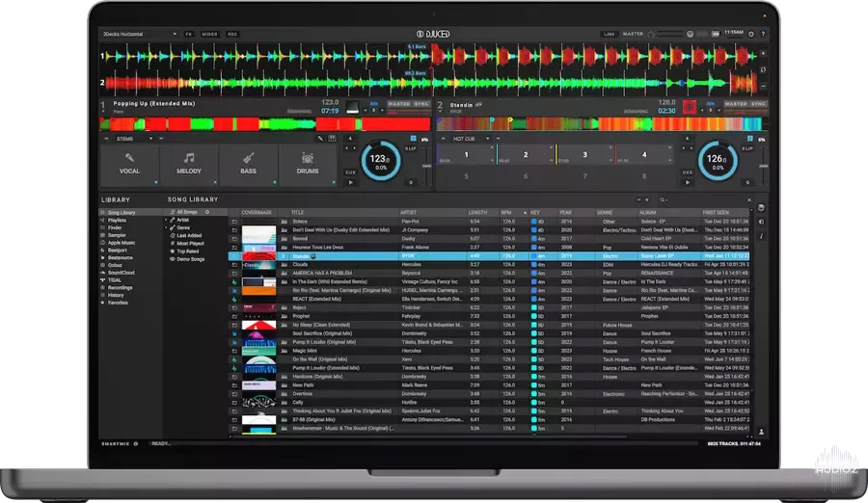The image size is (868, 503).
Task: Zoom out waveform with minus icon
Action: tap(763, 87)
